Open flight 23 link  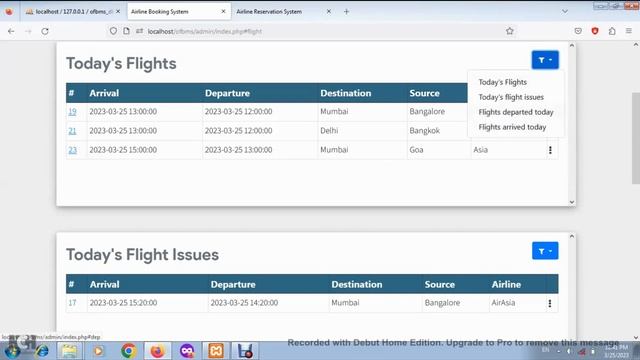(x=72, y=150)
